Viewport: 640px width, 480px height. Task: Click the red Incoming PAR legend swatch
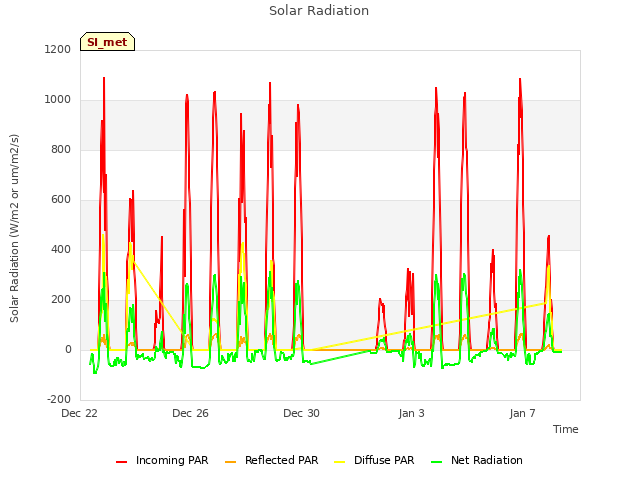tap(121, 462)
